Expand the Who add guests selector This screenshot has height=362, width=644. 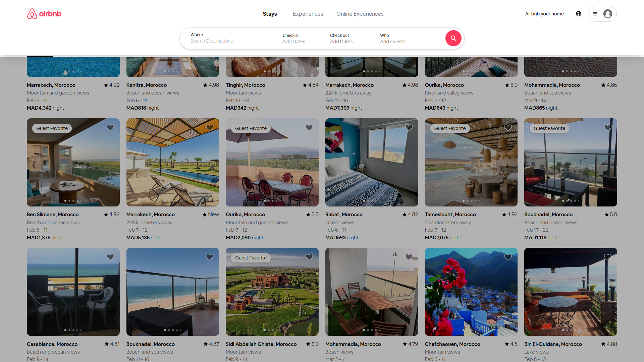[392, 38]
